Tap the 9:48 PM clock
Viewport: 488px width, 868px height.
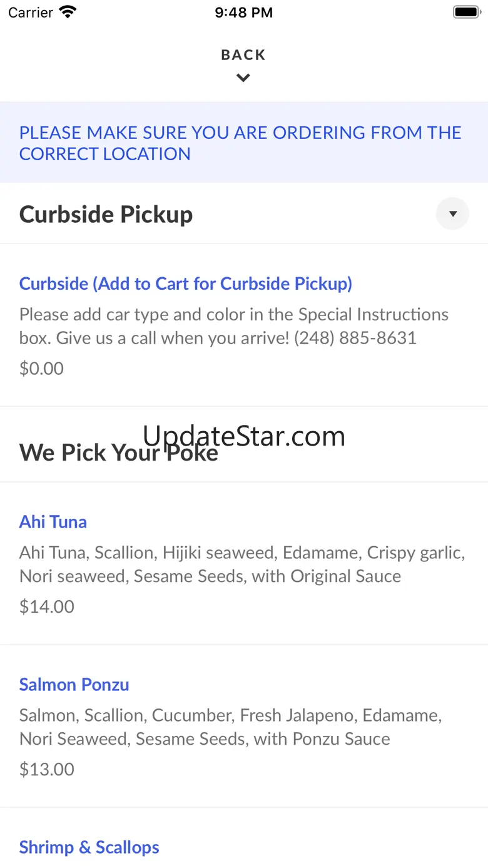pos(243,13)
